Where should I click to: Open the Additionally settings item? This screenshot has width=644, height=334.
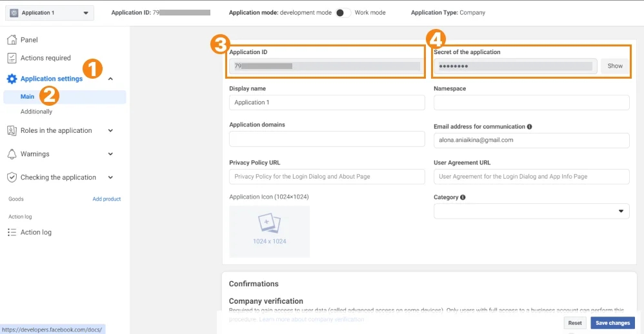pos(36,112)
